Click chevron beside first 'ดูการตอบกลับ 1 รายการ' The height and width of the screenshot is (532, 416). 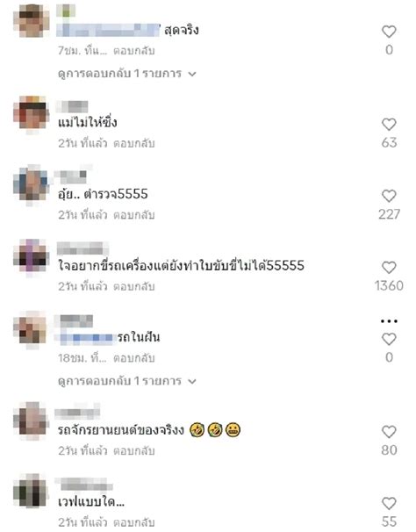[x=192, y=74]
